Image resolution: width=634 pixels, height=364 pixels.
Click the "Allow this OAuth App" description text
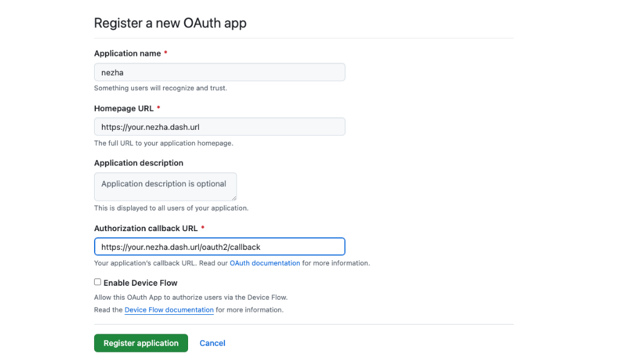[191, 297]
